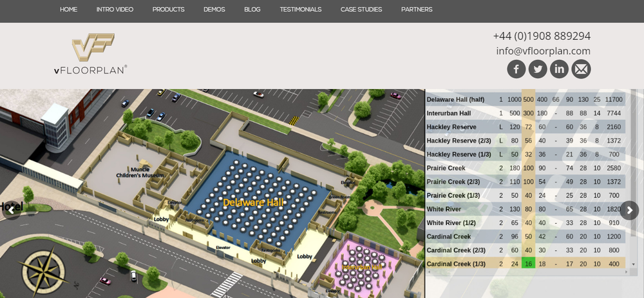Click the 7744 value in Interurban Hall row
Image resolution: width=644 pixels, height=298 pixels.
click(x=614, y=113)
